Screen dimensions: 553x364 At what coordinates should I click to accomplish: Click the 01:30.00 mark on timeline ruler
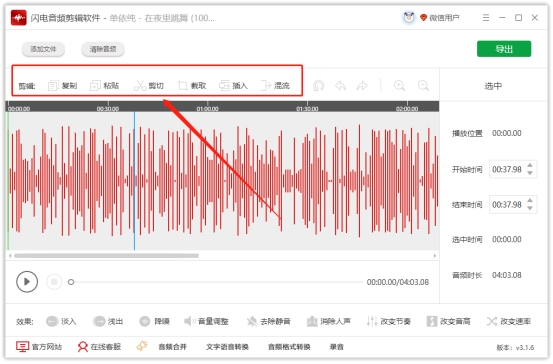pyautogui.click(x=307, y=109)
